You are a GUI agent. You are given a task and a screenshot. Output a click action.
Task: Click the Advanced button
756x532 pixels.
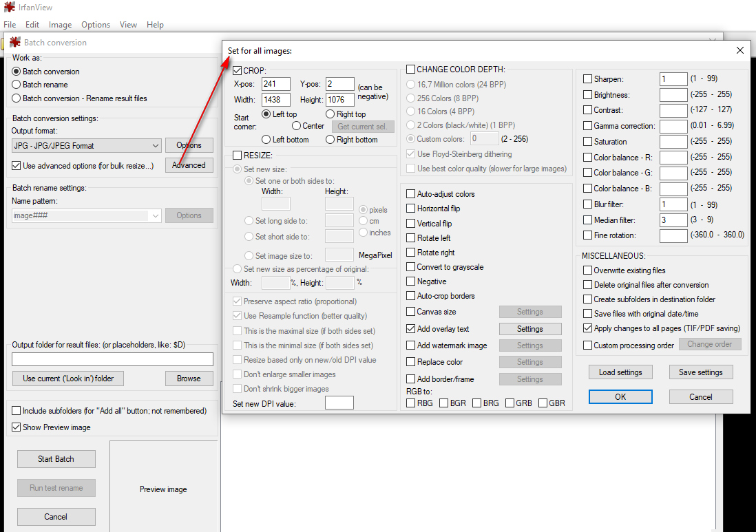[x=189, y=164]
